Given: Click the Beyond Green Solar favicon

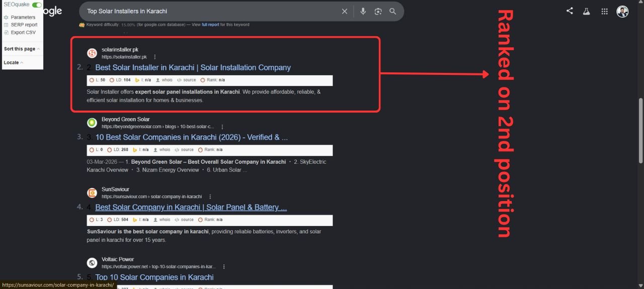Looking at the screenshot, I should pos(92,123).
